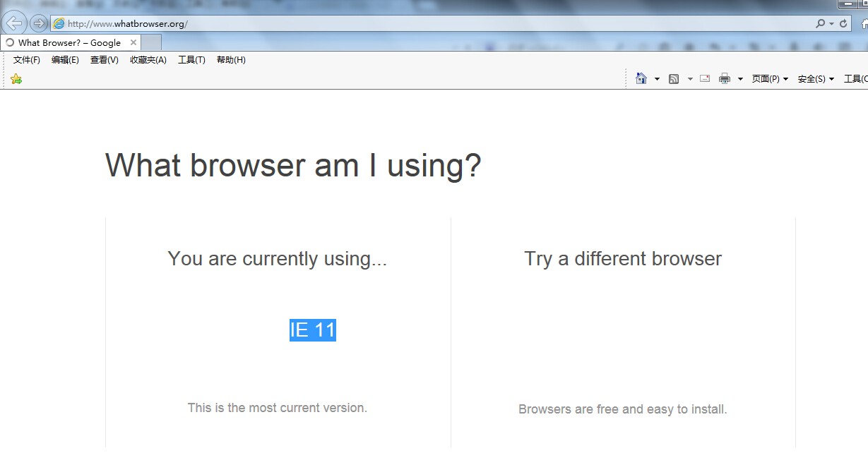Open the address bar autocomplete dropdown arrow
868x465 pixels.
pyautogui.click(x=831, y=24)
